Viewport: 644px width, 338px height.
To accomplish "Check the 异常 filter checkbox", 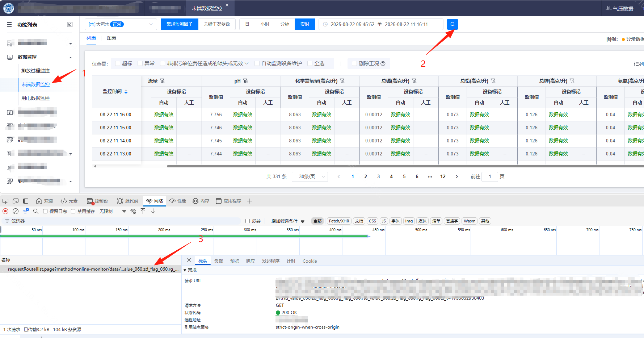I will (x=140, y=63).
